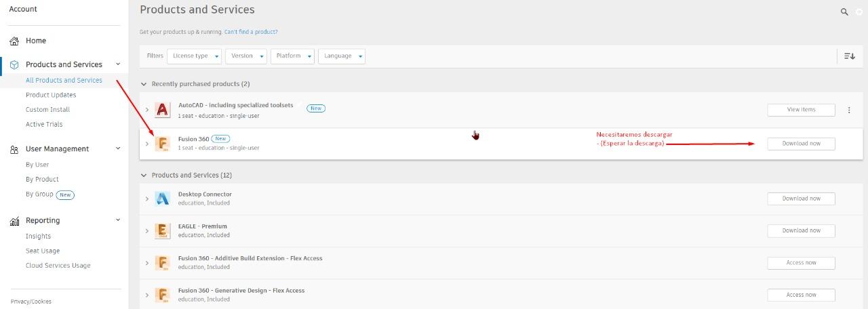Open Seat Usage under Reporting

point(43,251)
